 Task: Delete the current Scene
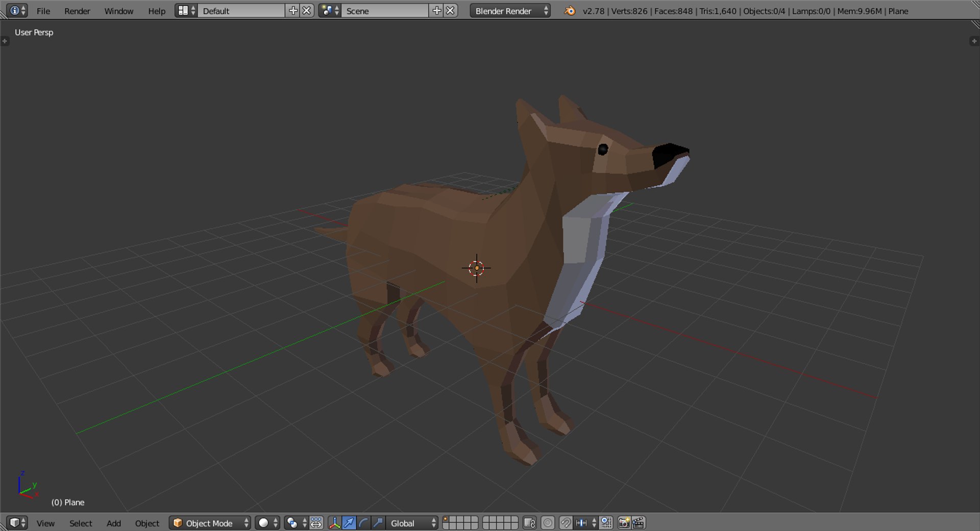(450, 11)
